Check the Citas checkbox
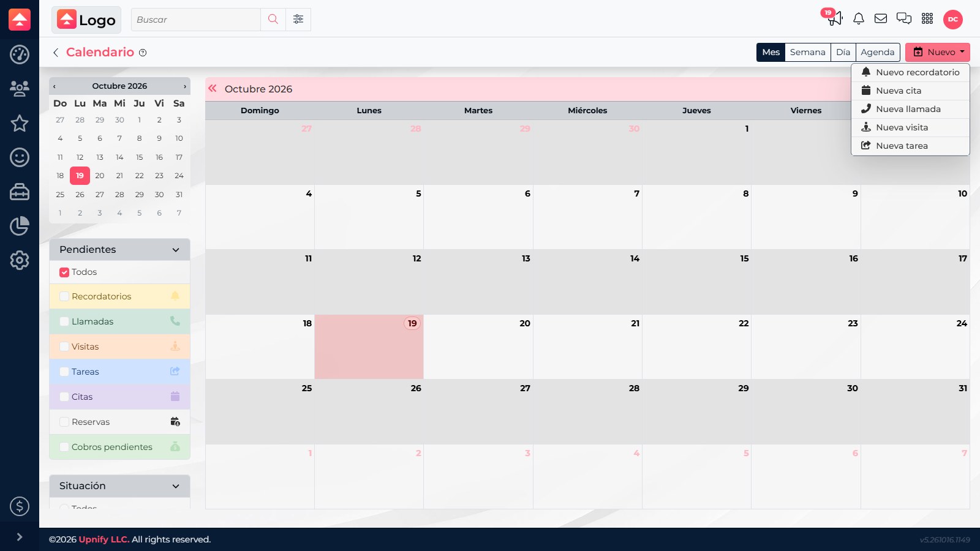Screen dimensions: 980x551 [x=64, y=397]
